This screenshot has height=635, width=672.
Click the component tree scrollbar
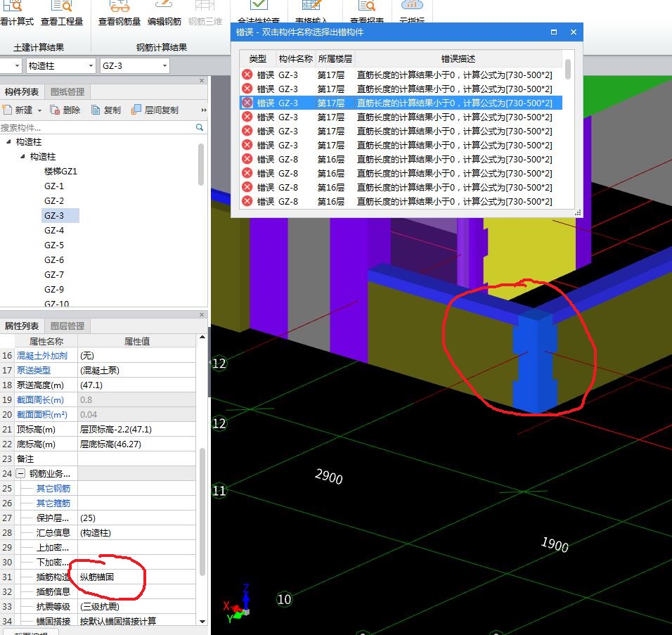(200, 165)
